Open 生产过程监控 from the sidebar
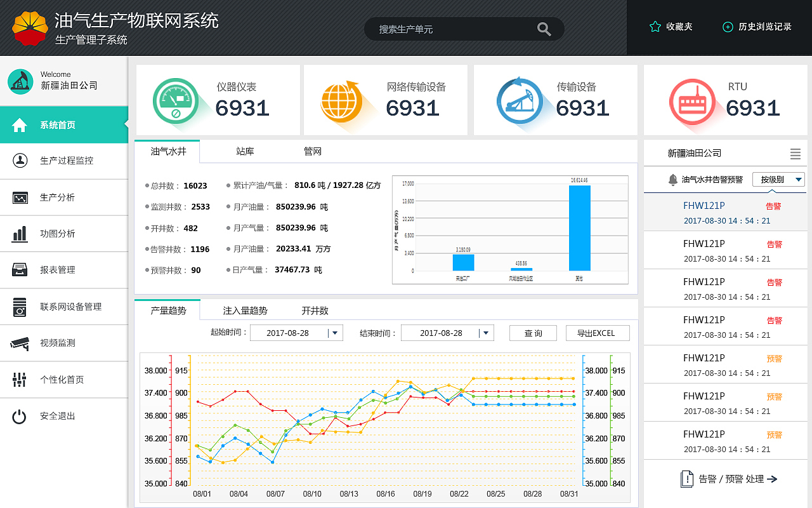The image size is (812, 508). pos(63,161)
